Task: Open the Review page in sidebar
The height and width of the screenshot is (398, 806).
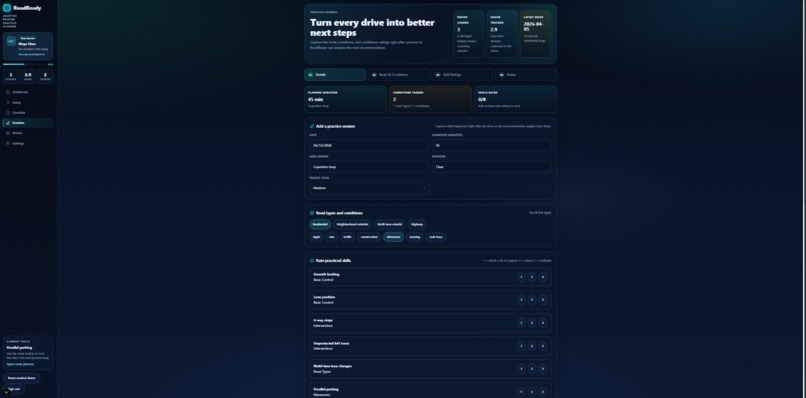Action: pyautogui.click(x=28, y=133)
